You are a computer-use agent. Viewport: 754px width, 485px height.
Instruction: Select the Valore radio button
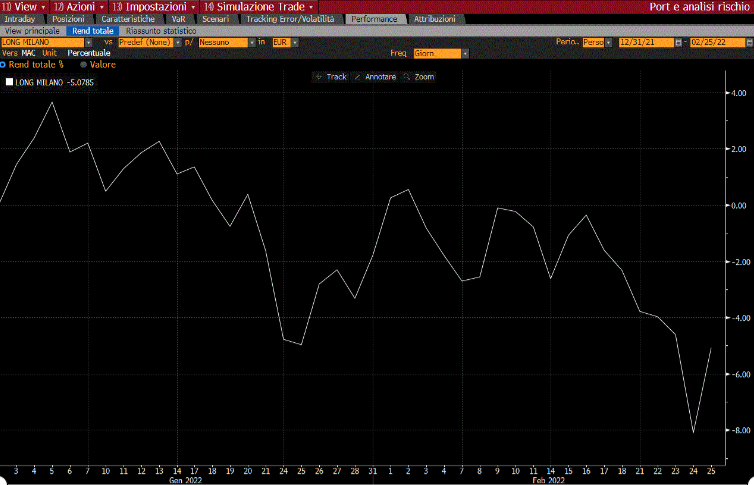[84, 64]
